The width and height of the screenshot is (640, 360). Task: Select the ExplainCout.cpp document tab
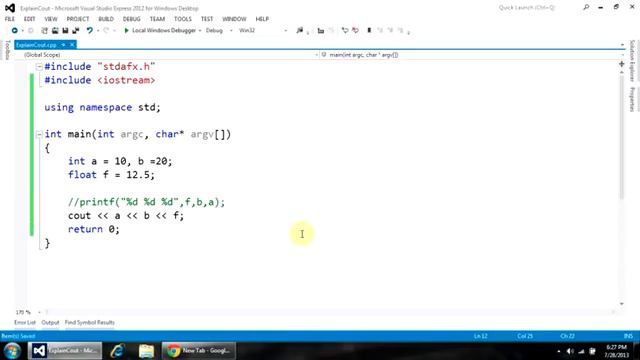click(36, 45)
